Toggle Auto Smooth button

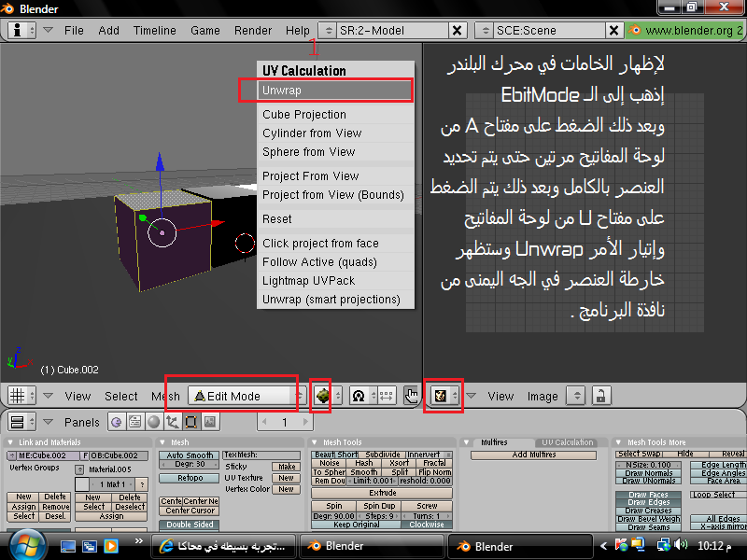pyautogui.click(x=190, y=455)
